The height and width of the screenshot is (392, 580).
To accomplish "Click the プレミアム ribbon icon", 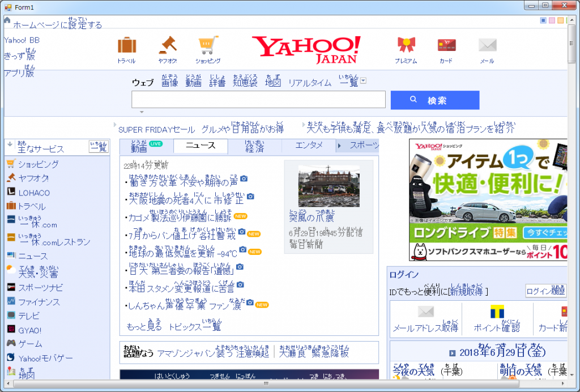I will point(406,45).
